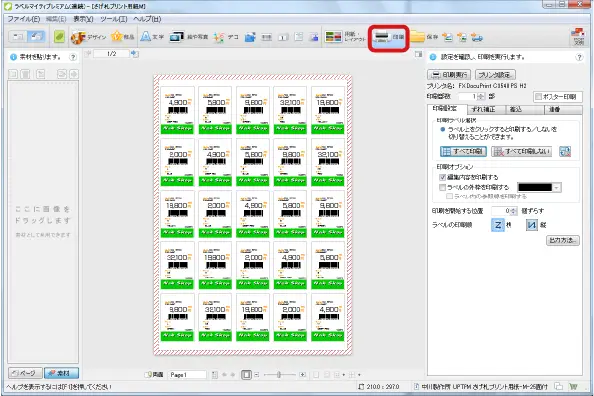Click the top-right label priced 19,800

tap(328, 110)
